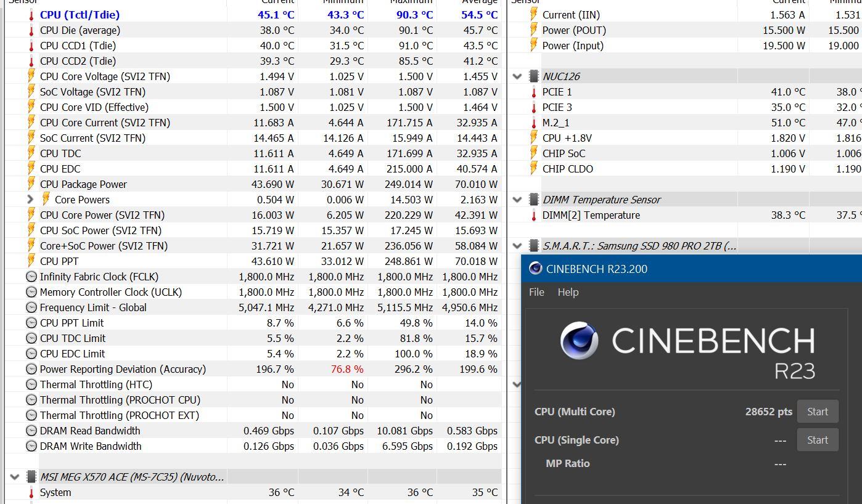The height and width of the screenshot is (504, 862).
Task: Select the Current (IIN) sensor row
Action: pyautogui.click(x=686, y=15)
